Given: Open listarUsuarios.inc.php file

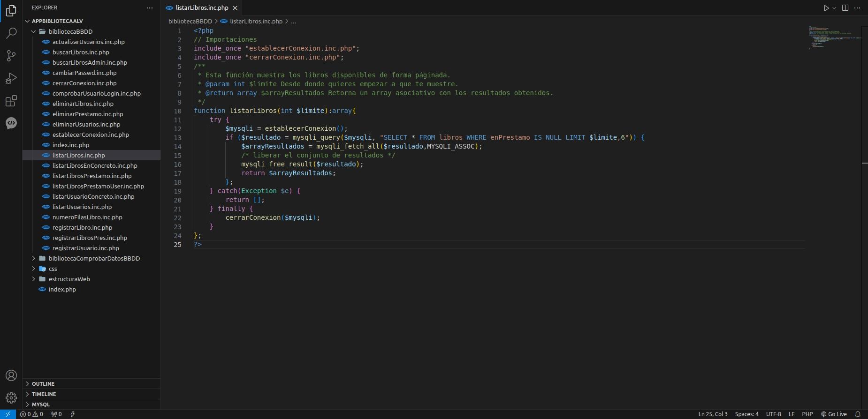Looking at the screenshot, I should (91, 207).
